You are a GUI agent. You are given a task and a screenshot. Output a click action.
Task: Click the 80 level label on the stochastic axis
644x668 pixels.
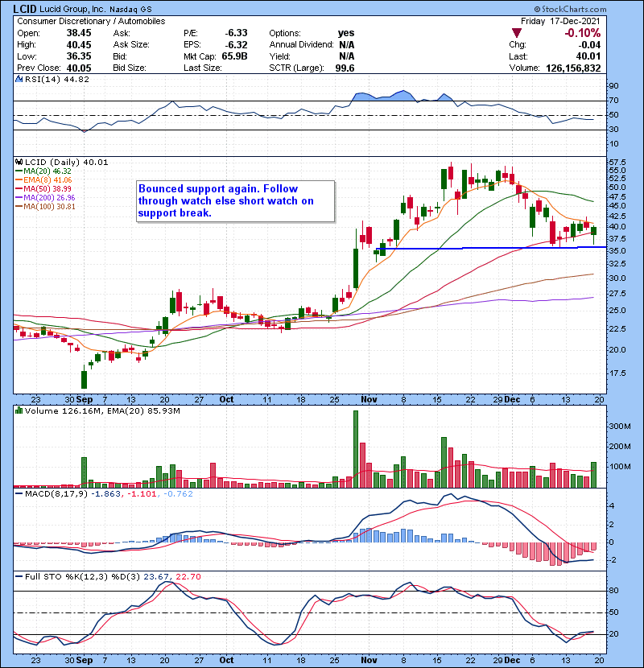point(613,591)
